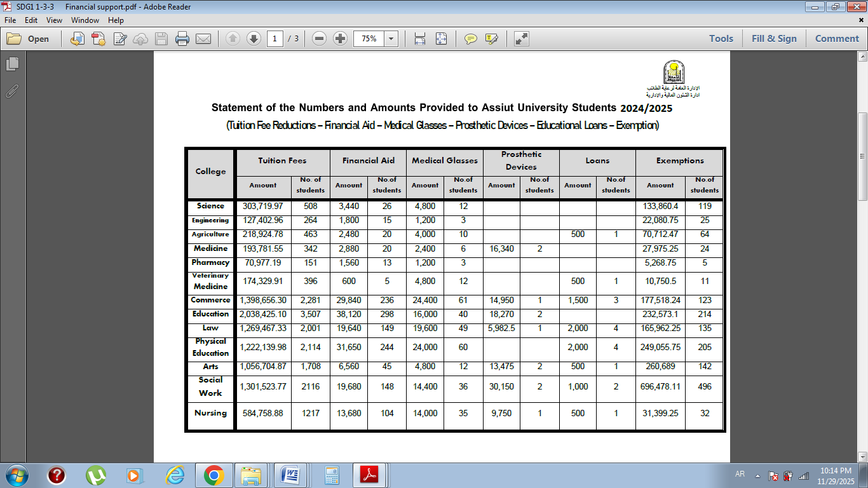
Task: Open page thumbnails panel in sidebar
Action: (12, 64)
